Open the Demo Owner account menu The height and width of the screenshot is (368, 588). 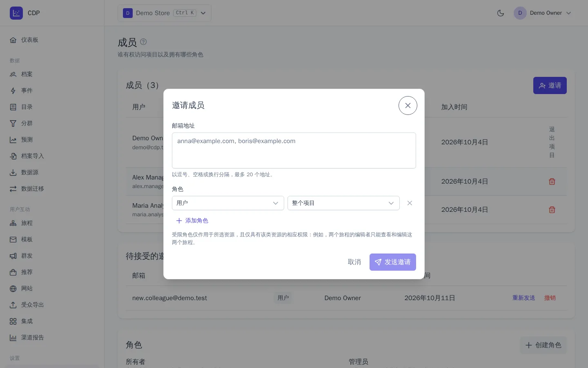543,13
